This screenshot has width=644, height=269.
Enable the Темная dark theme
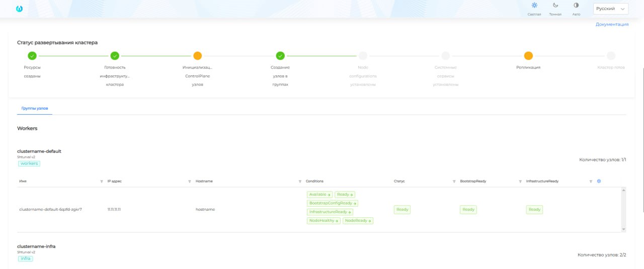(x=555, y=9)
